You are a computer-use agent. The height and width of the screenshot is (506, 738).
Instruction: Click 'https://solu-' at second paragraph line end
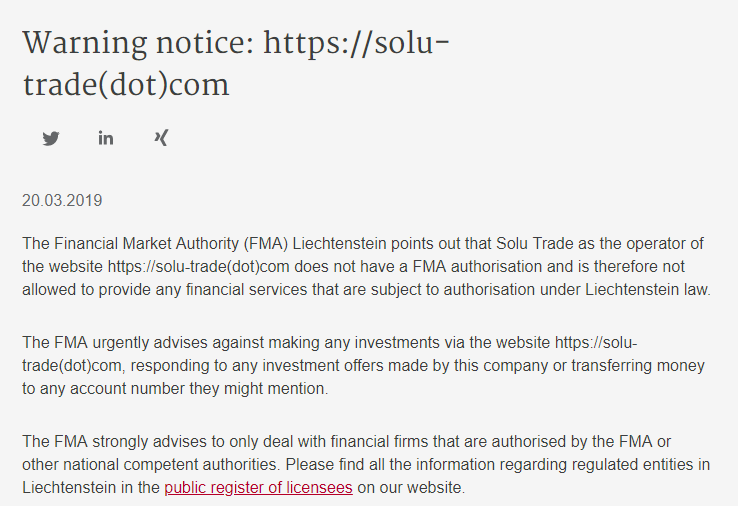[596, 342]
